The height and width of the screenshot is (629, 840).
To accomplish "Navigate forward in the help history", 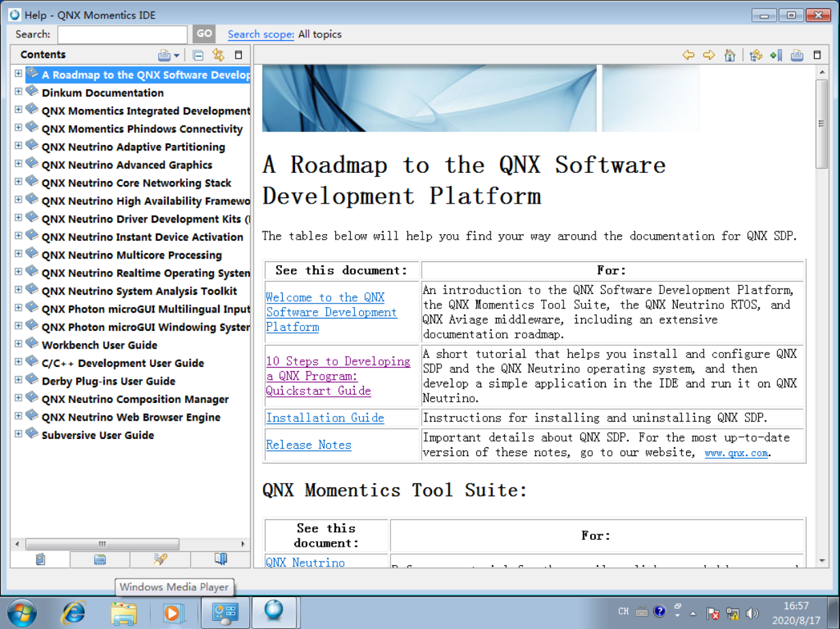I will click(709, 56).
